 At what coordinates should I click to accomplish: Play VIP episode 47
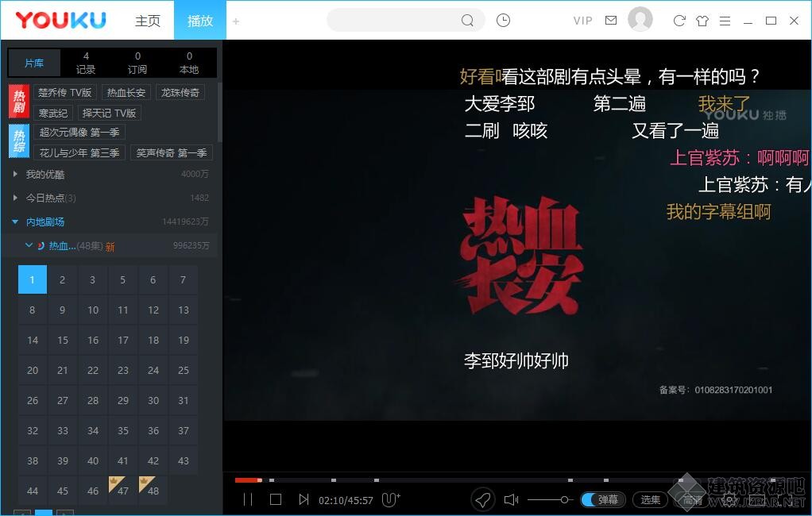click(122, 491)
